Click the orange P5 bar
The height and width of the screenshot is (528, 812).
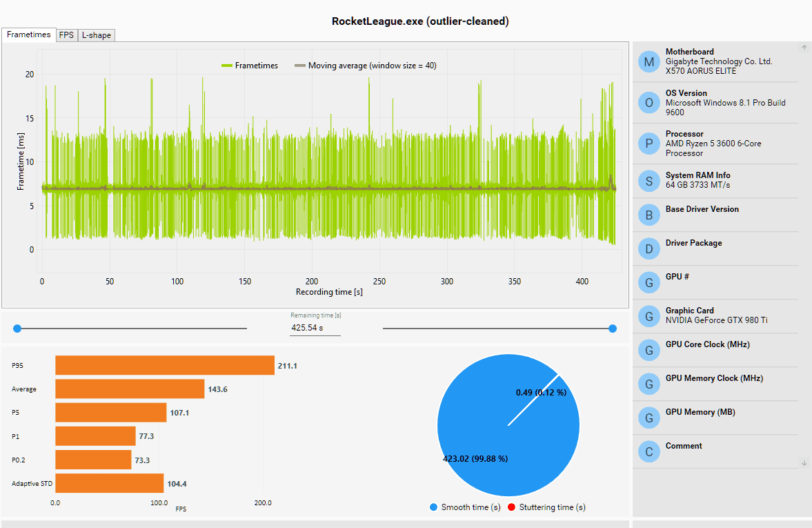click(111, 413)
